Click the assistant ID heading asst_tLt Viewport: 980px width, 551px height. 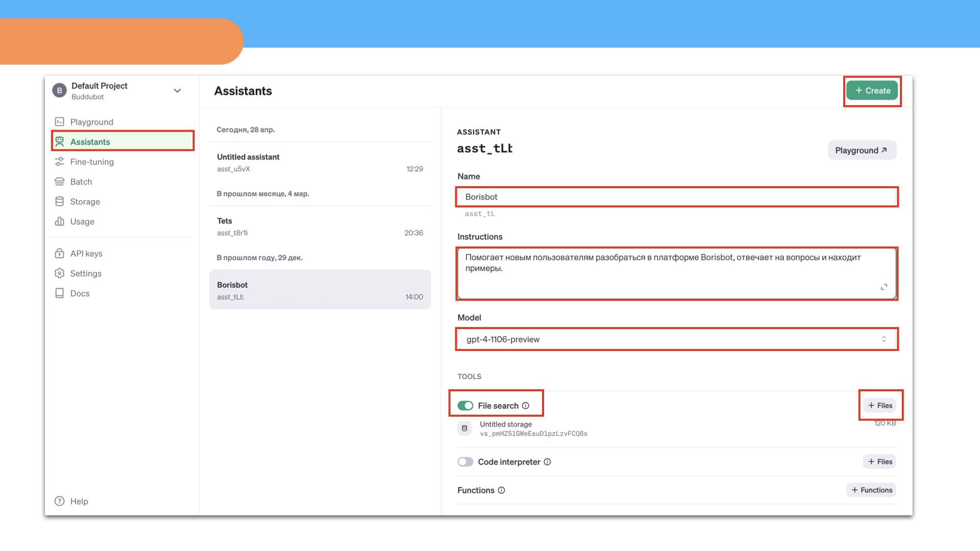485,148
